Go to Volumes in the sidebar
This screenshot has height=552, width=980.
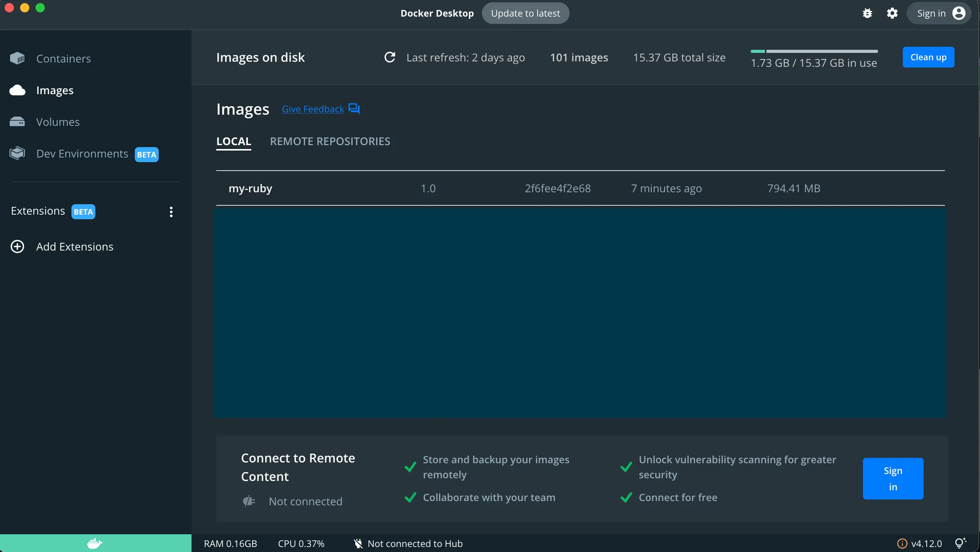coord(58,122)
